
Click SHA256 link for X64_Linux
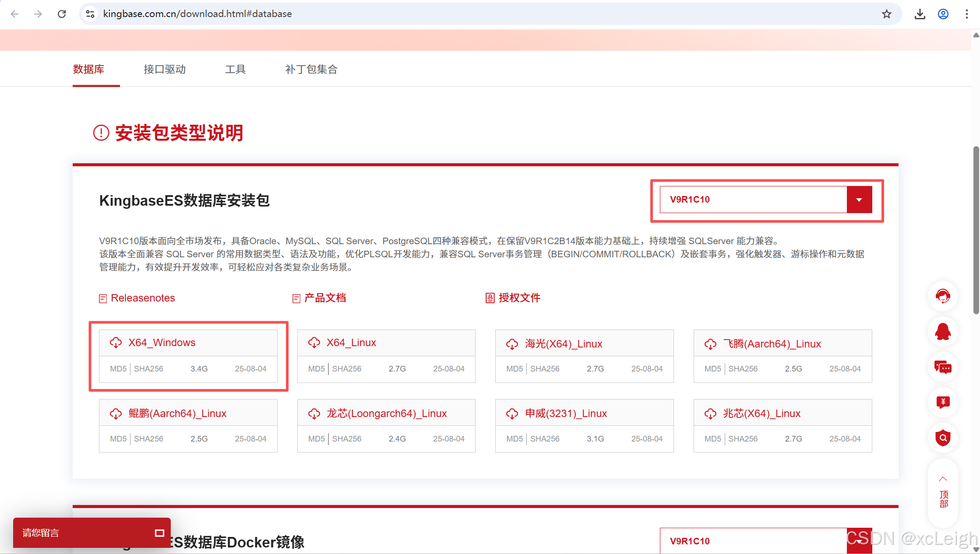[346, 369]
